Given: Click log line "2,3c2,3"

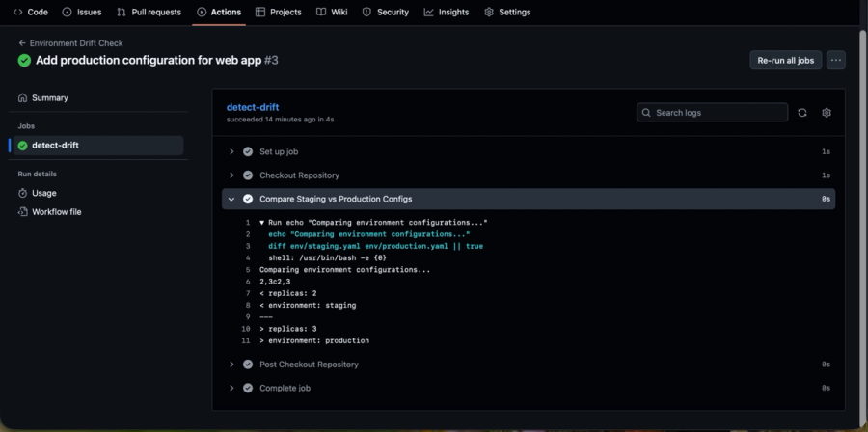Looking at the screenshot, I should coord(275,282).
